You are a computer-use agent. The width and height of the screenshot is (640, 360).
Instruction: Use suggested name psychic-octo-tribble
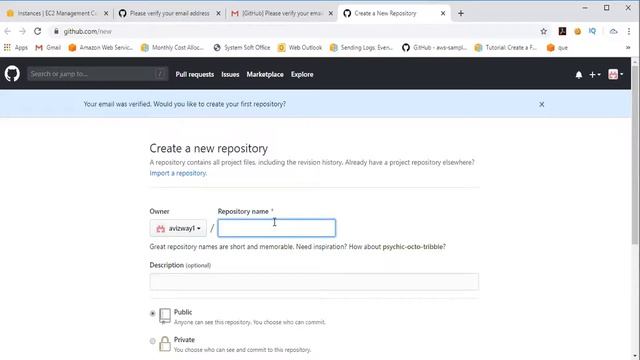413,247
